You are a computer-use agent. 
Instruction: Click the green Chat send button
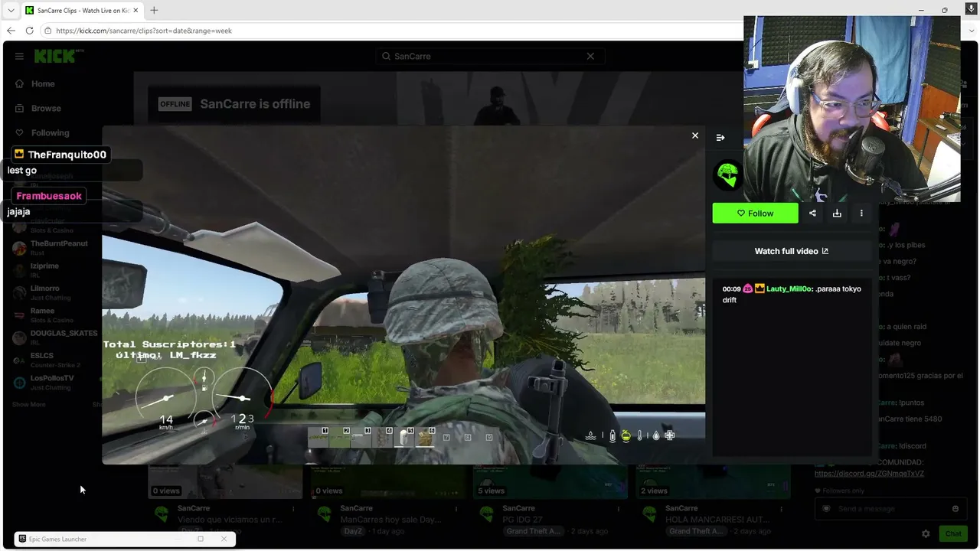(x=953, y=533)
